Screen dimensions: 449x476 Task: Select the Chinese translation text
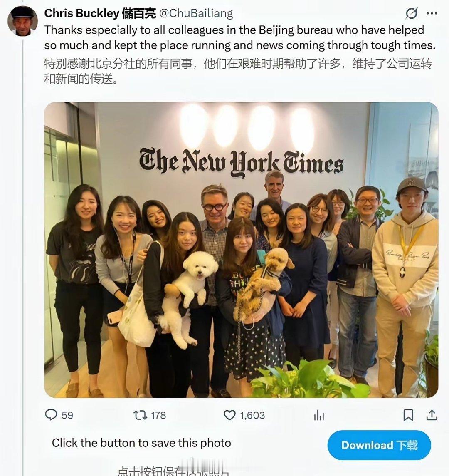[238, 71]
